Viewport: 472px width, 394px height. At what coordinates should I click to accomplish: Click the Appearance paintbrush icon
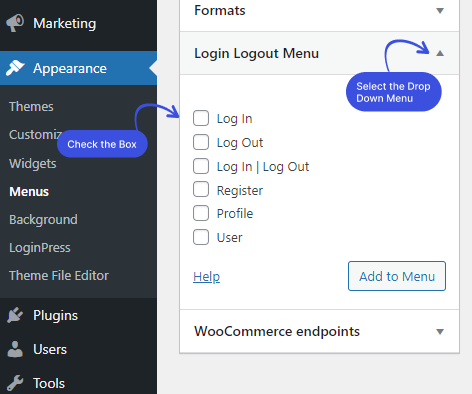click(x=15, y=68)
